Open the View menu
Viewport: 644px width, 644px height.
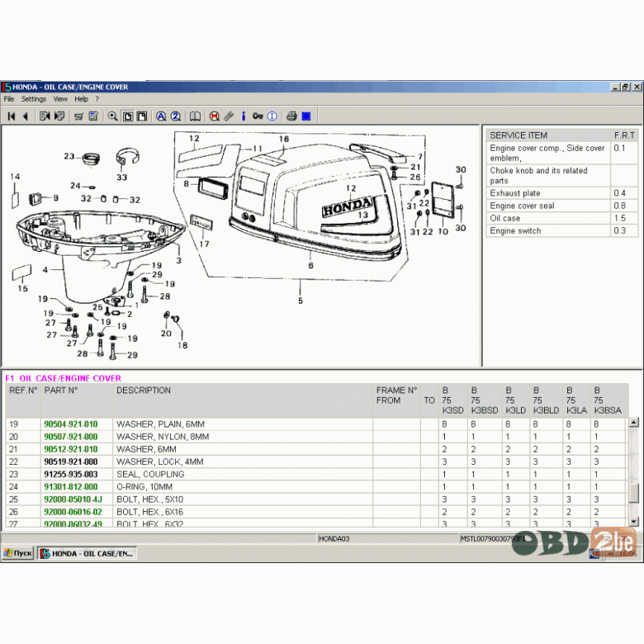60,99
